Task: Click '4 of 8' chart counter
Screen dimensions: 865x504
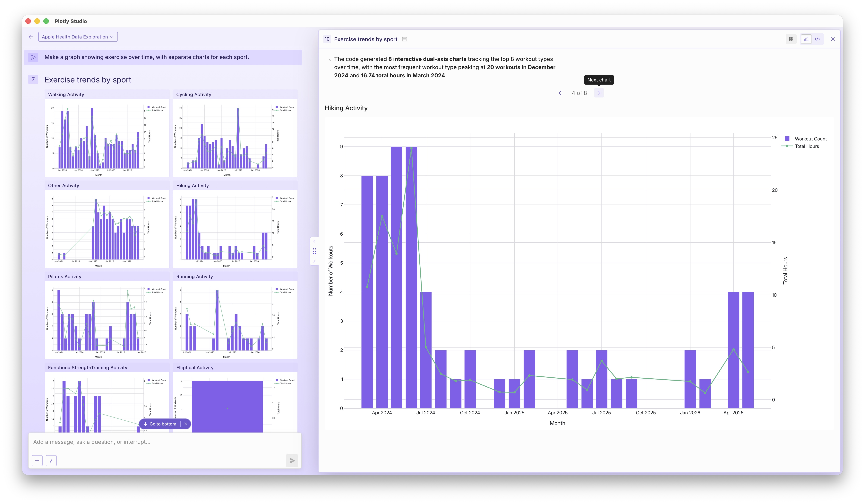Action: [579, 93]
